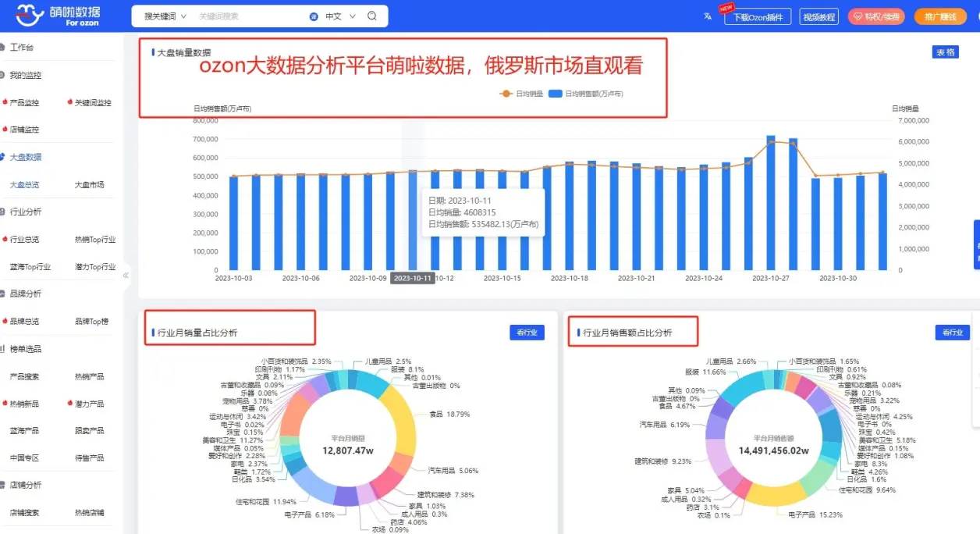
Task: Click the 2023-10-18 x-axis date label
Action: pyautogui.click(x=569, y=278)
